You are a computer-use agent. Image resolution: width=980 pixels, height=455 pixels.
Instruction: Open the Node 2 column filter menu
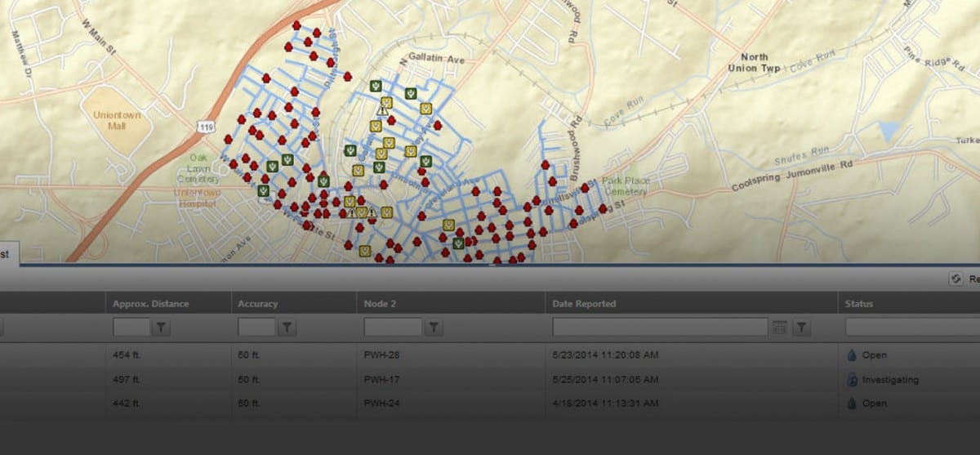click(x=434, y=328)
